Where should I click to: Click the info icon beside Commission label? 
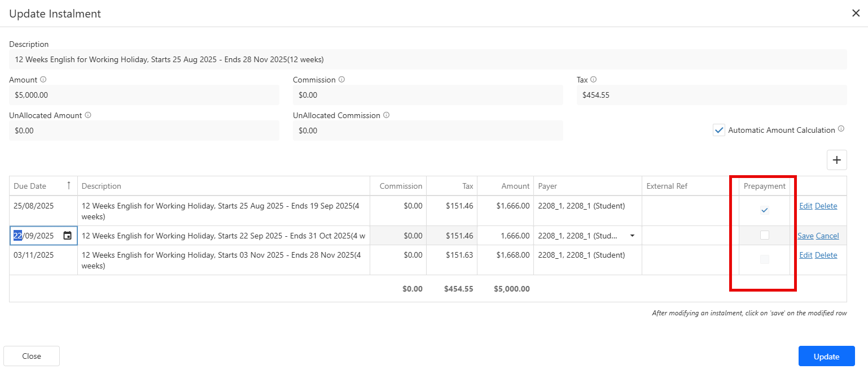341,80
